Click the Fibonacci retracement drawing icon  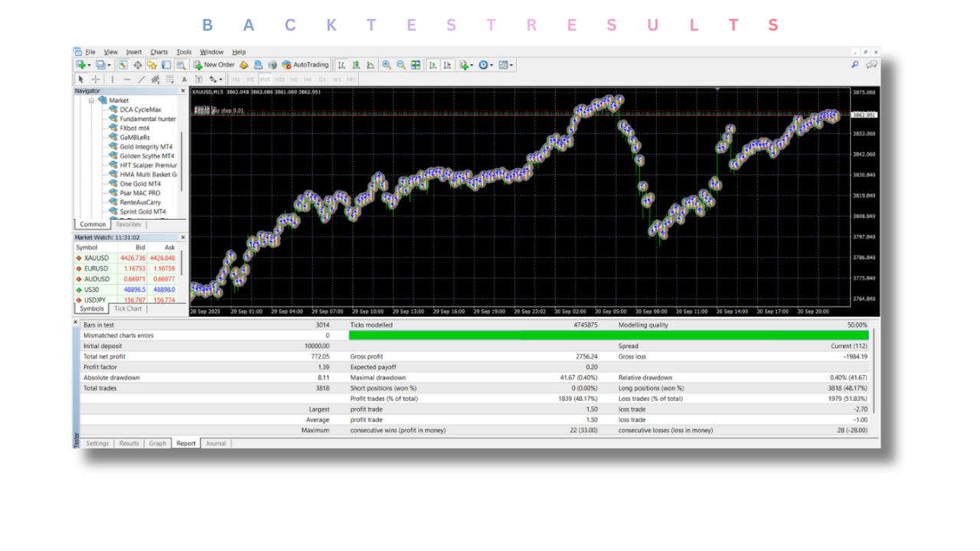click(x=169, y=78)
